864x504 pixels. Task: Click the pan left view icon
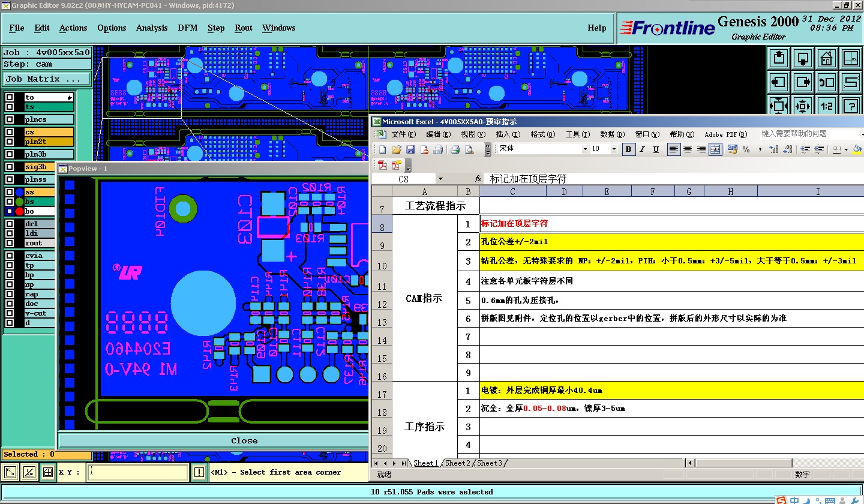click(x=779, y=82)
